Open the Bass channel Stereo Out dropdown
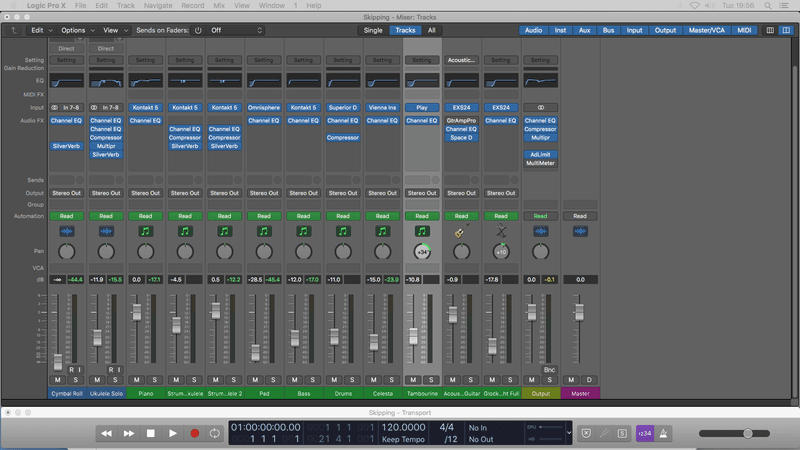 (x=304, y=193)
